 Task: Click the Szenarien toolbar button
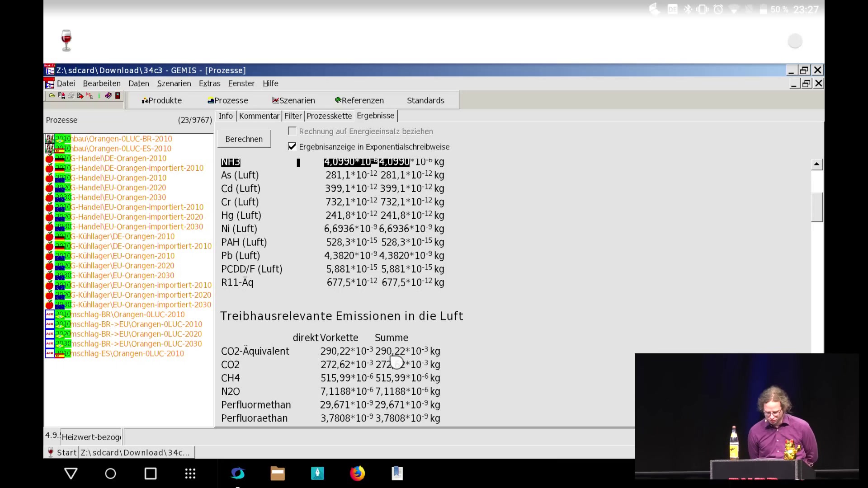pos(293,100)
